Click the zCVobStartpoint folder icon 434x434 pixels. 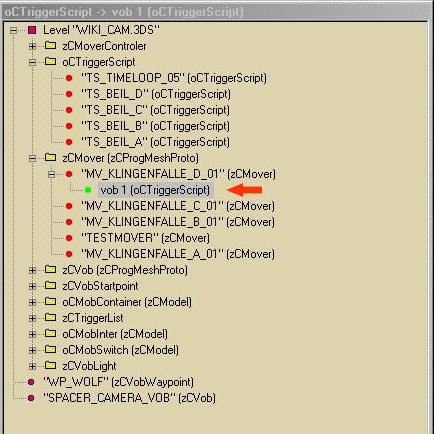point(50,285)
